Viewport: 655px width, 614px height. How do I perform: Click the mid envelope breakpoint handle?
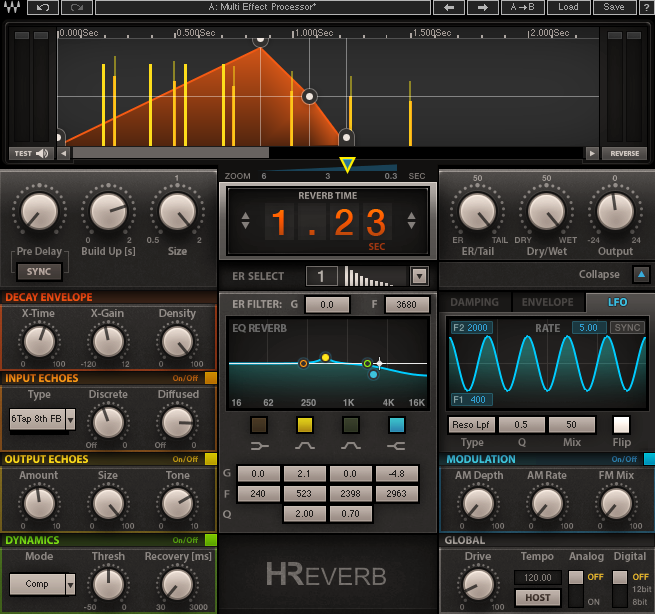coord(309,97)
